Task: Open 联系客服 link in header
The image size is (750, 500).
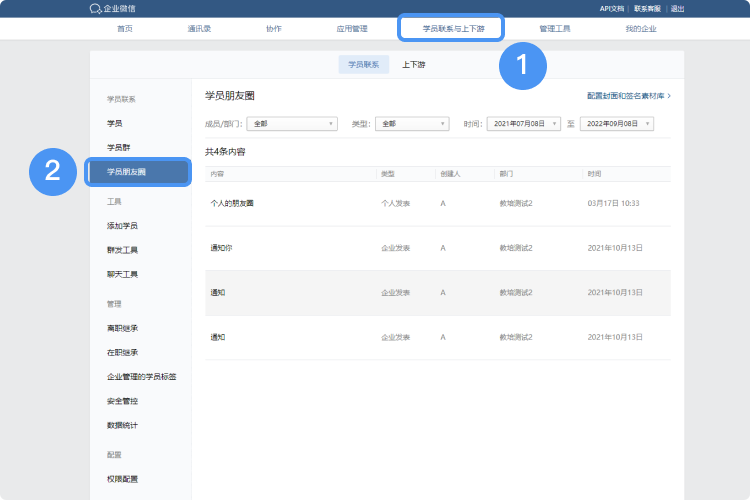Action: 647,9
